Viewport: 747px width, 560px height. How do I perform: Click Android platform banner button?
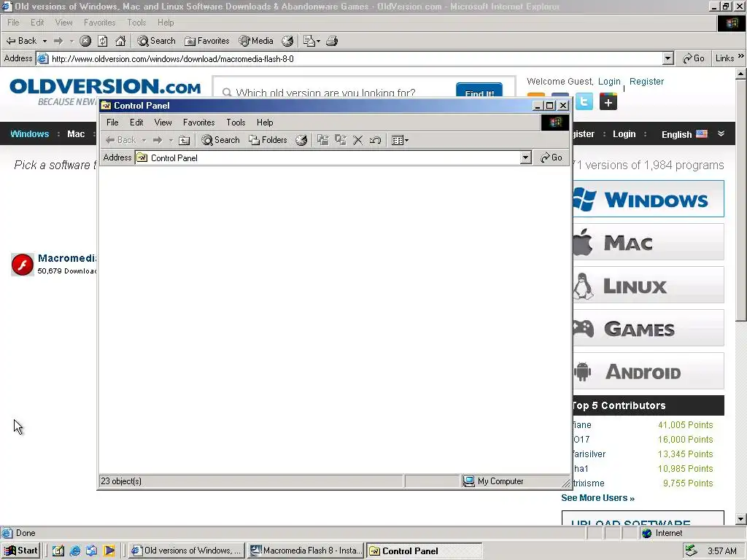coord(649,371)
